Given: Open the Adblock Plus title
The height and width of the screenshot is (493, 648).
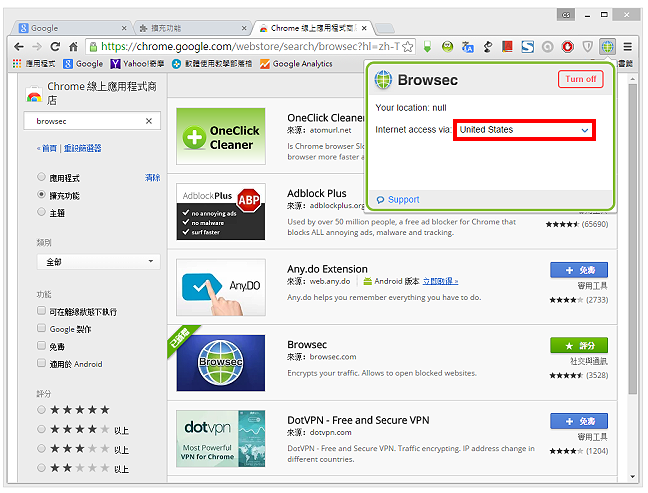Looking at the screenshot, I should (x=317, y=193).
